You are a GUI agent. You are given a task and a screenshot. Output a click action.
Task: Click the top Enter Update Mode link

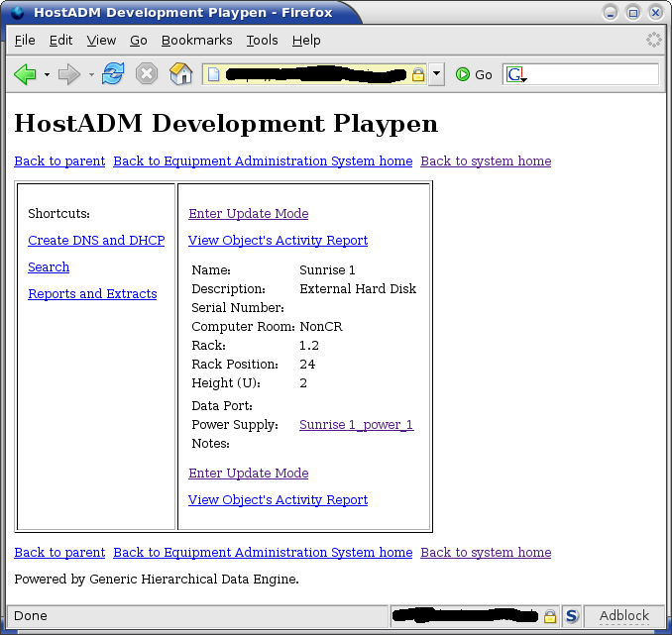(249, 214)
